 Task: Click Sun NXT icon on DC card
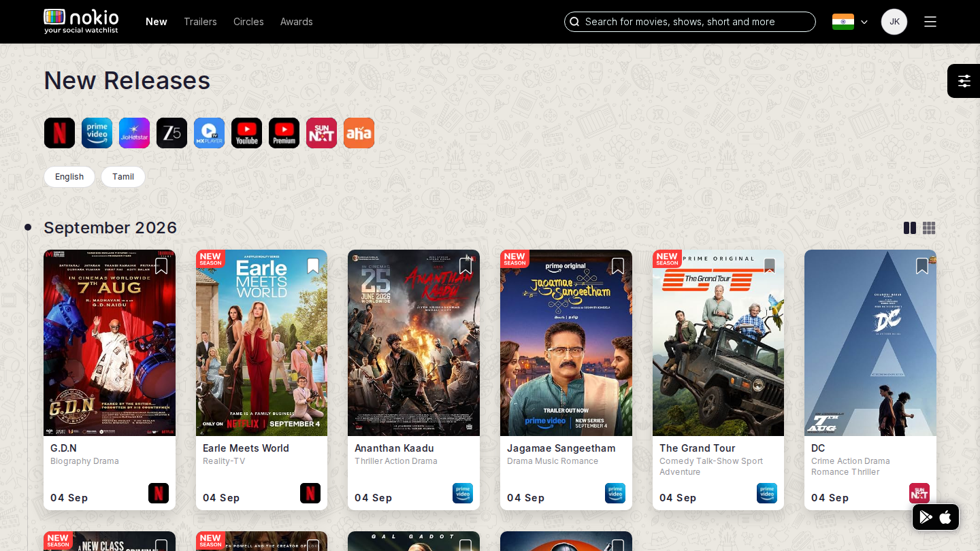pos(919,493)
